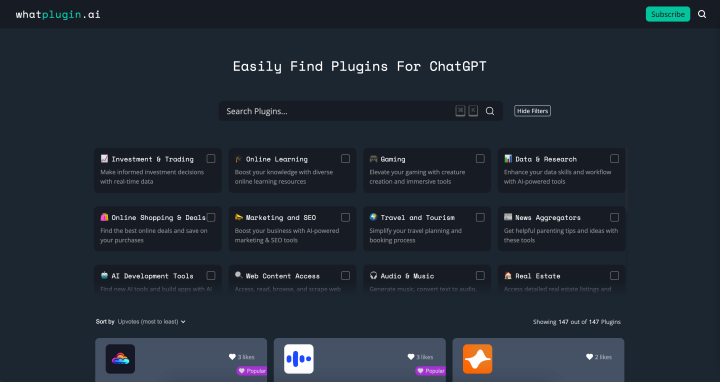This screenshot has height=382, width=720.
Task: Click the Investment & Trading chart icon
Action: click(104, 158)
